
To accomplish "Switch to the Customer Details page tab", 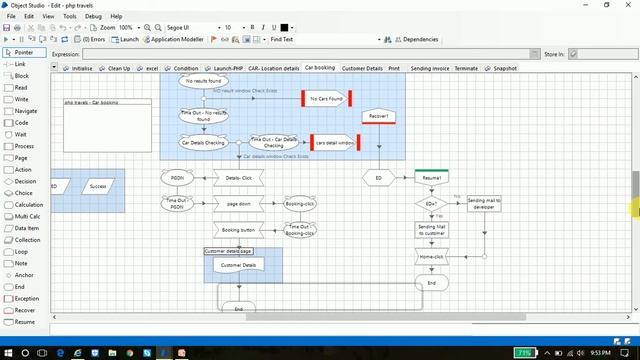I will tap(362, 69).
